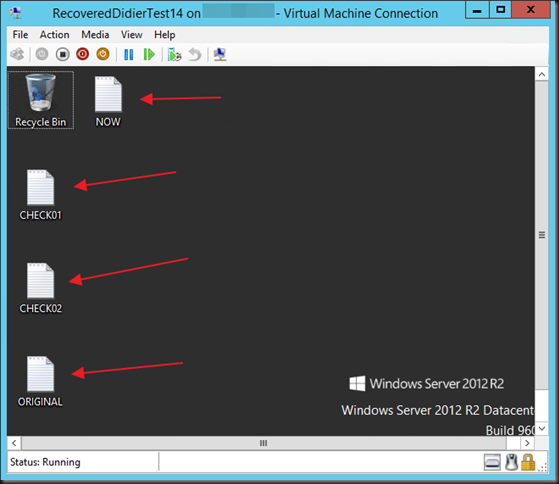Pause the virtual machine
Image resolution: width=559 pixels, height=484 pixels.
coord(129,55)
